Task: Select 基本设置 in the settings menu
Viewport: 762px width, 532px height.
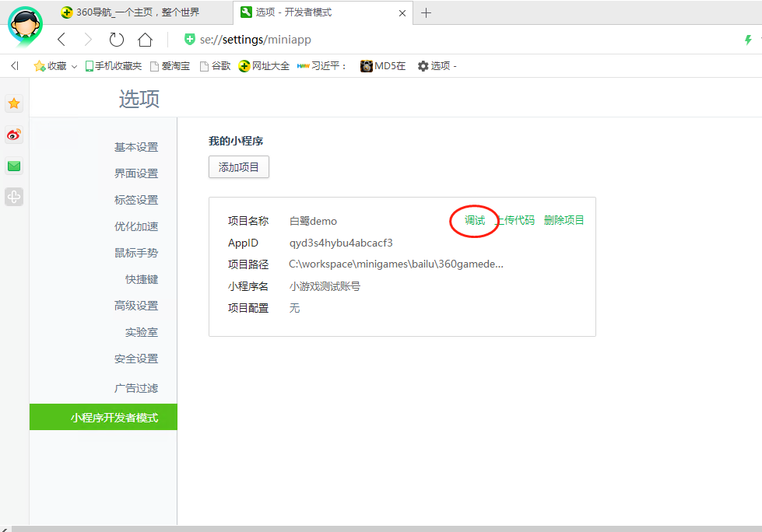Action: [135, 147]
